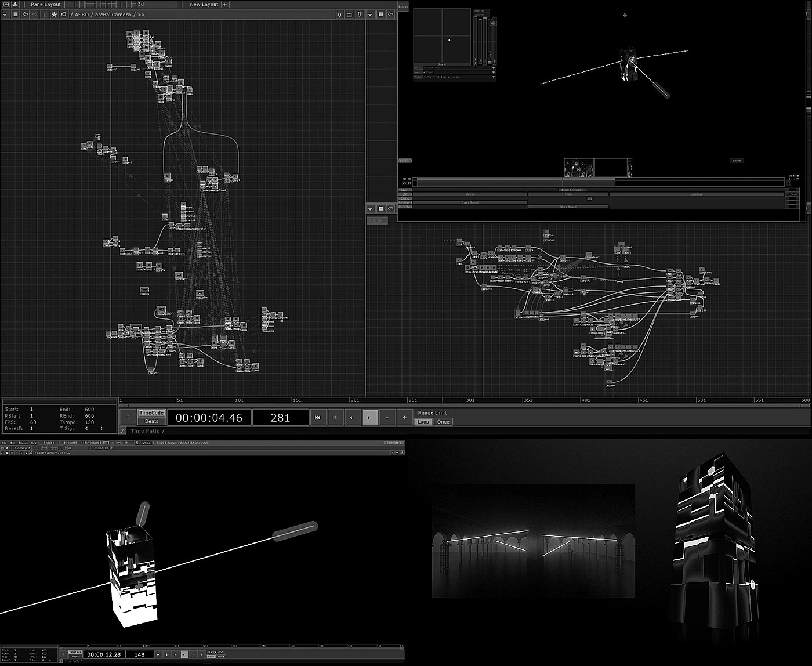Click the second icon left of Pane Layout
Image resolution: width=812 pixels, height=666 pixels.
click(15, 5)
